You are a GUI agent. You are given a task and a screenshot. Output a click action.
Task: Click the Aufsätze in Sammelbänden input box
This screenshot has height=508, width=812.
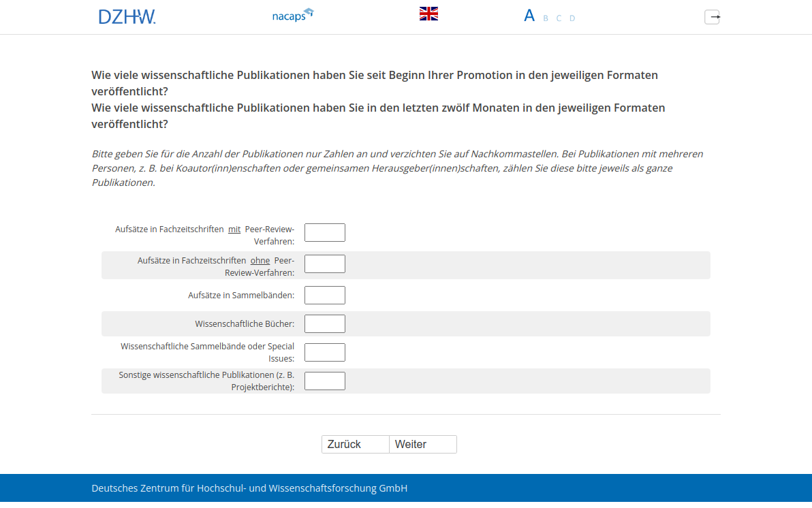tap(325, 295)
